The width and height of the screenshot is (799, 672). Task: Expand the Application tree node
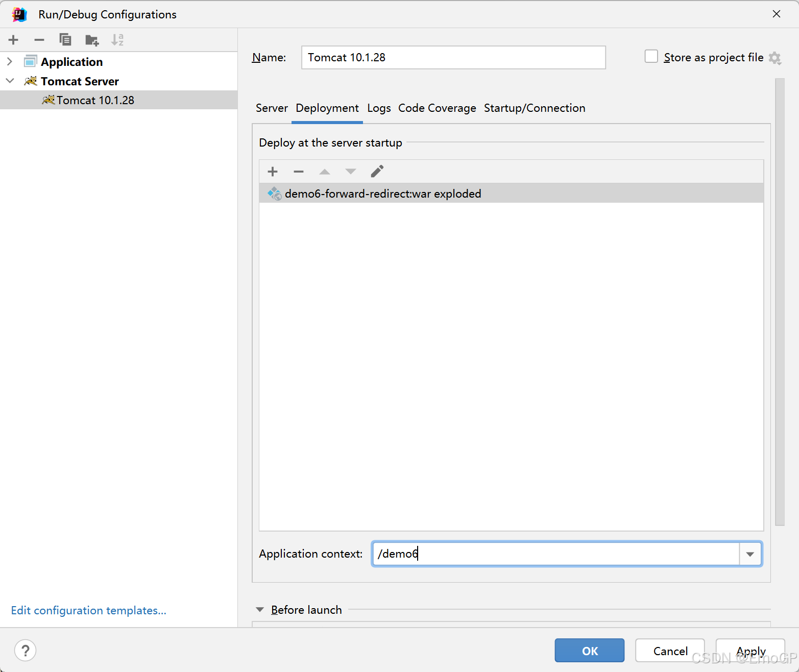pyautogui.click(x=10, y=61)
